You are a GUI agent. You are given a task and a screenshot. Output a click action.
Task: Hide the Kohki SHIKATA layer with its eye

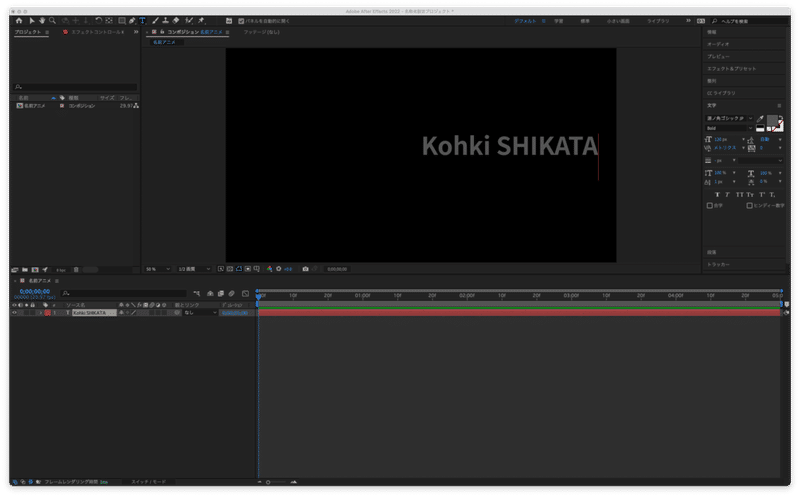(x=14, y=313)
